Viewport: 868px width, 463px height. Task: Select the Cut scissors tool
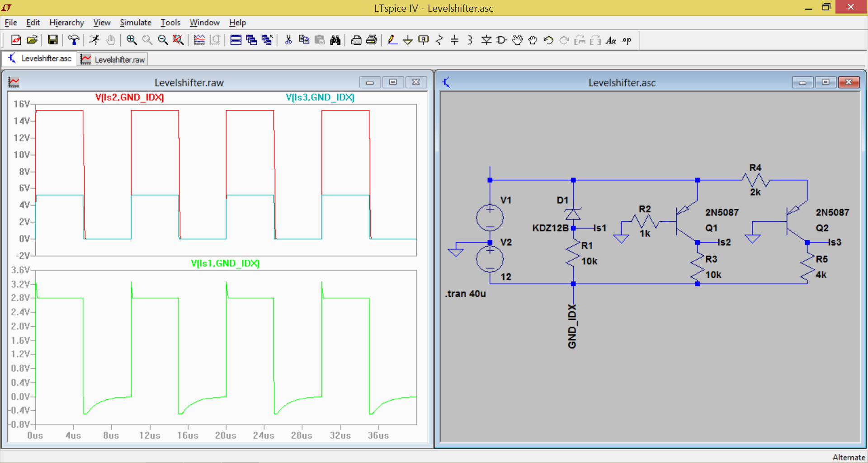(x=288, y=40)
